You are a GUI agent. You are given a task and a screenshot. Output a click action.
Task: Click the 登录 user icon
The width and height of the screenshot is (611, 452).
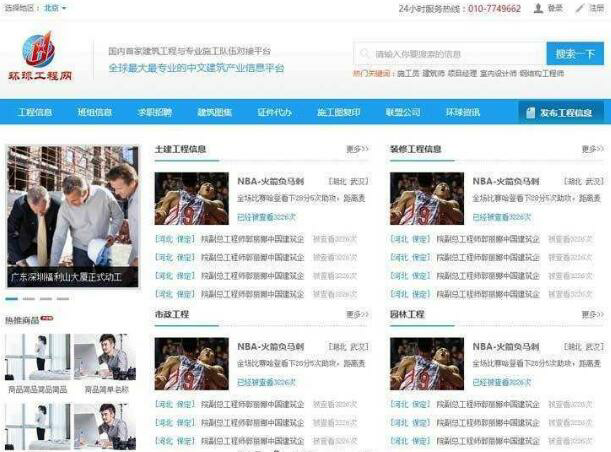(x=538, y=8)
